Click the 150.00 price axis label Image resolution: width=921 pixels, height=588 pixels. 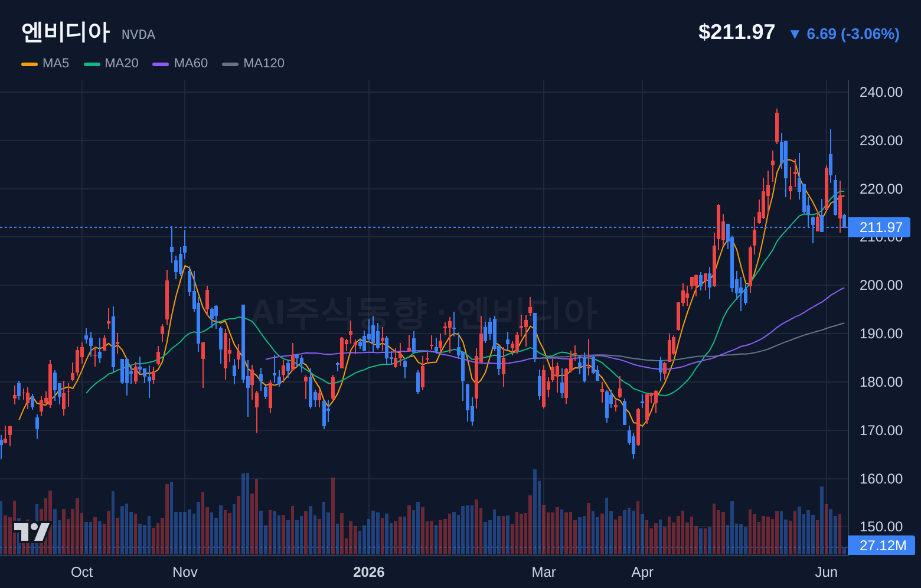click(881, 527)
